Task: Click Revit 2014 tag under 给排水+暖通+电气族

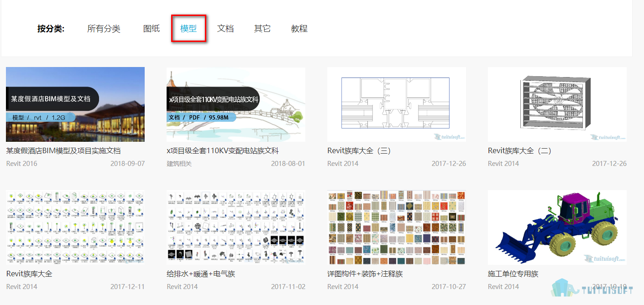Action: [182, 287]
